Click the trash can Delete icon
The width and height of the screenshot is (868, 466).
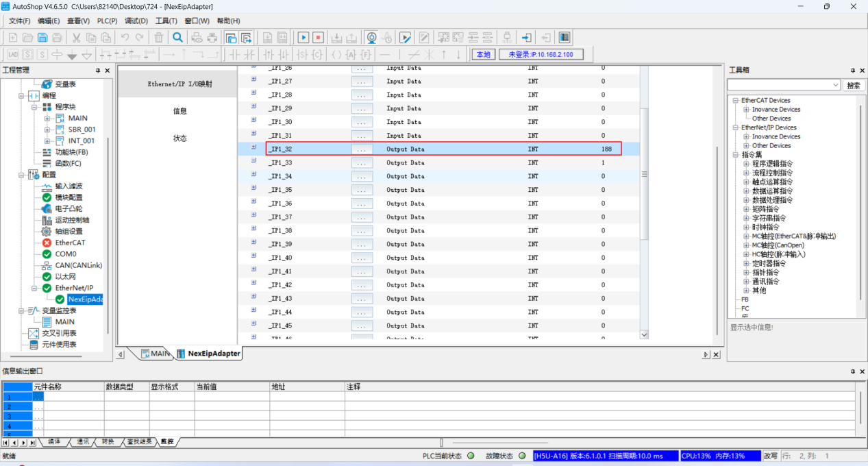[x=159, y=38]
